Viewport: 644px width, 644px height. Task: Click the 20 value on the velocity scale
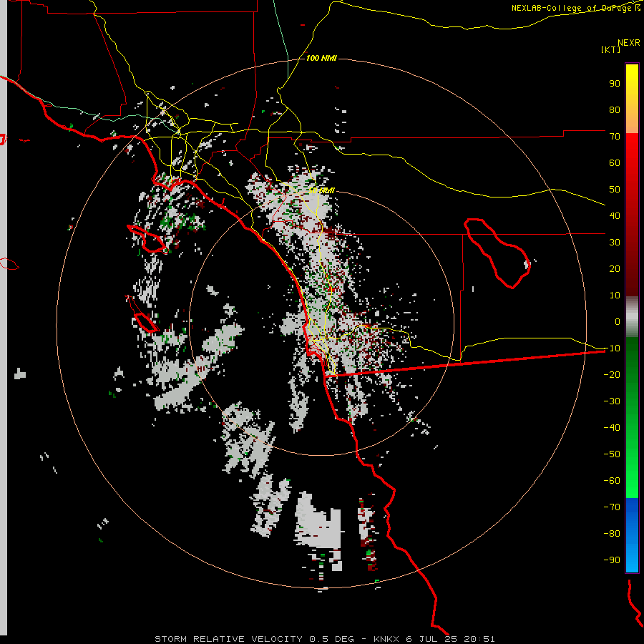pyautogui.click(x=615, y=269)
